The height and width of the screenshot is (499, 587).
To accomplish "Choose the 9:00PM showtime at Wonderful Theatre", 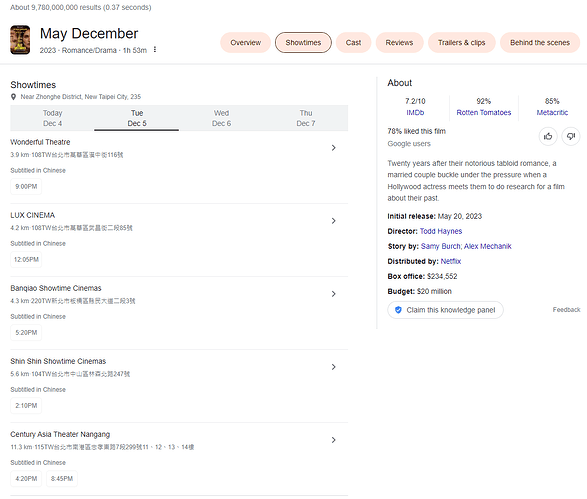I will (26, 186).
